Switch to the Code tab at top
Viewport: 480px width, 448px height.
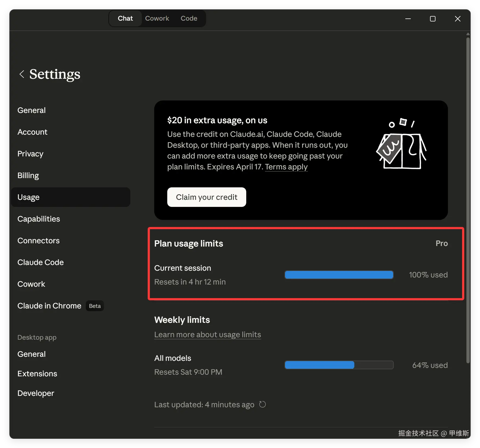click(x=189, y=18)
